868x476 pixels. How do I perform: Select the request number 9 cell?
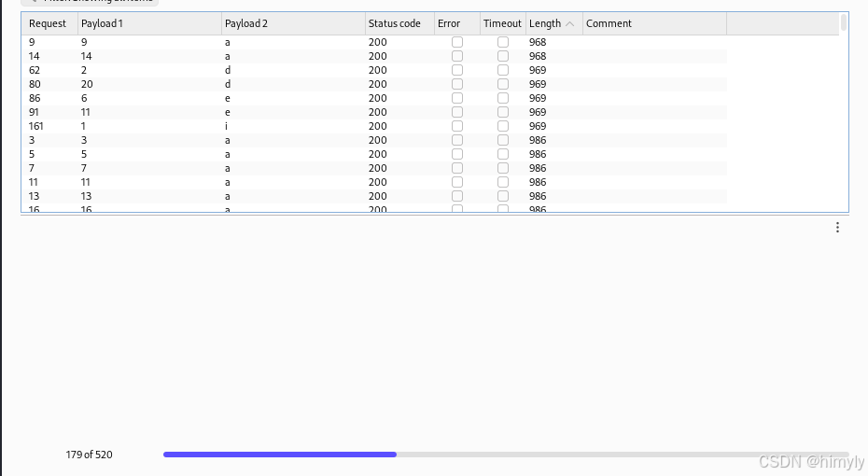click(32, 42)
